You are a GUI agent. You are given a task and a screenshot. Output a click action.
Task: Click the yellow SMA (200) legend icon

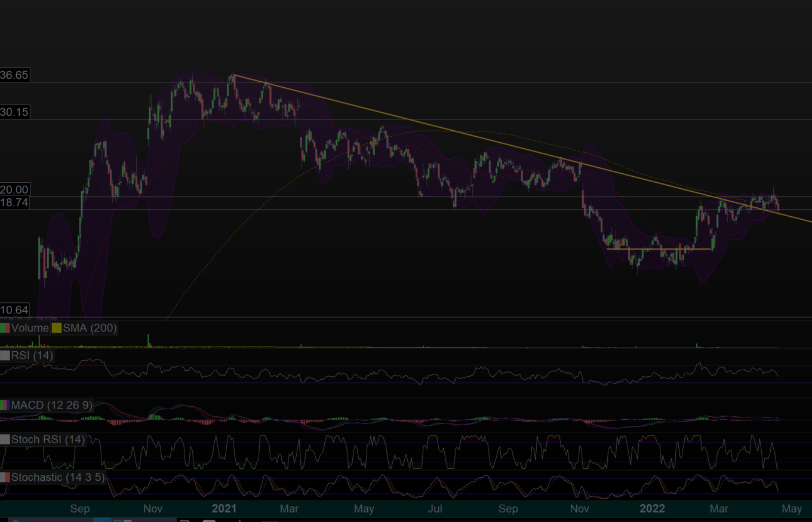pyautogui.click(x=57, y=328)
